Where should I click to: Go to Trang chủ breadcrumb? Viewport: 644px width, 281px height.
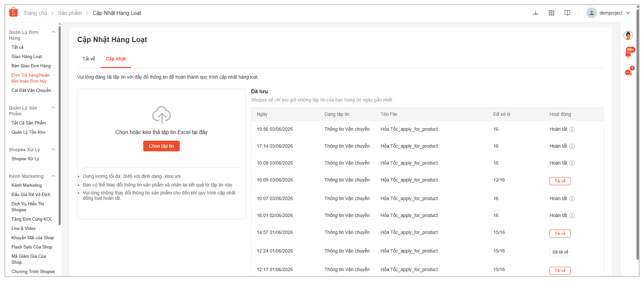(35, 13)
